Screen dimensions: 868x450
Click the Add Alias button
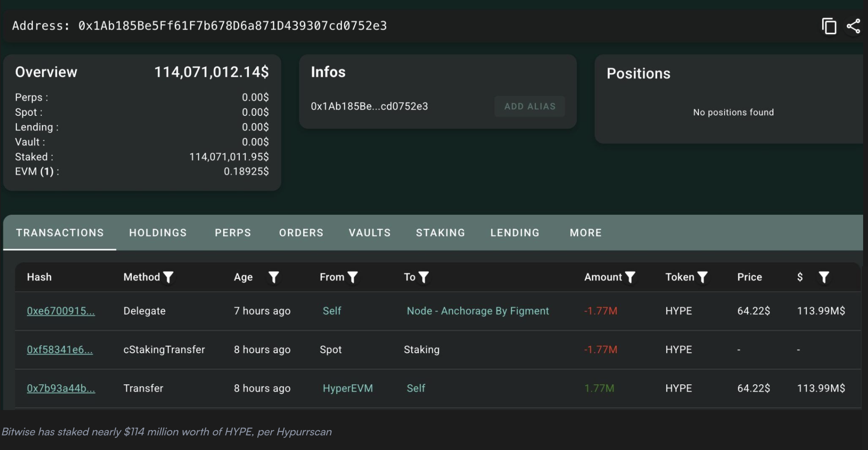[530, 107]
